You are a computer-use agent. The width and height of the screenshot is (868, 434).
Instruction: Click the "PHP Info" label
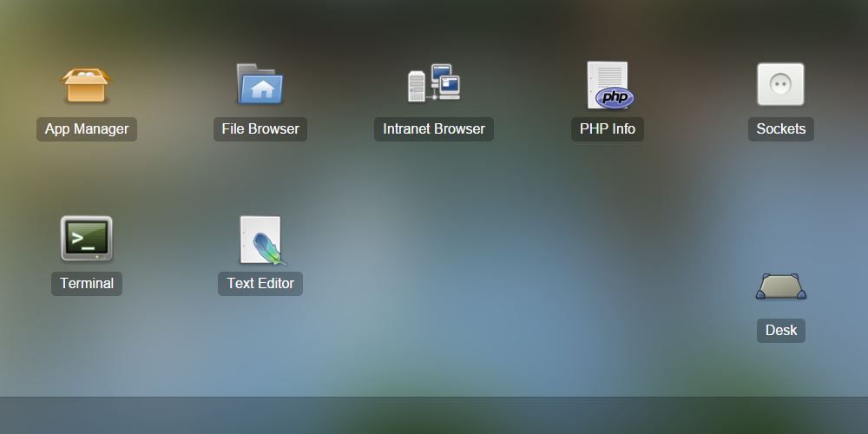pyautogui.click(x=608, y=129)
